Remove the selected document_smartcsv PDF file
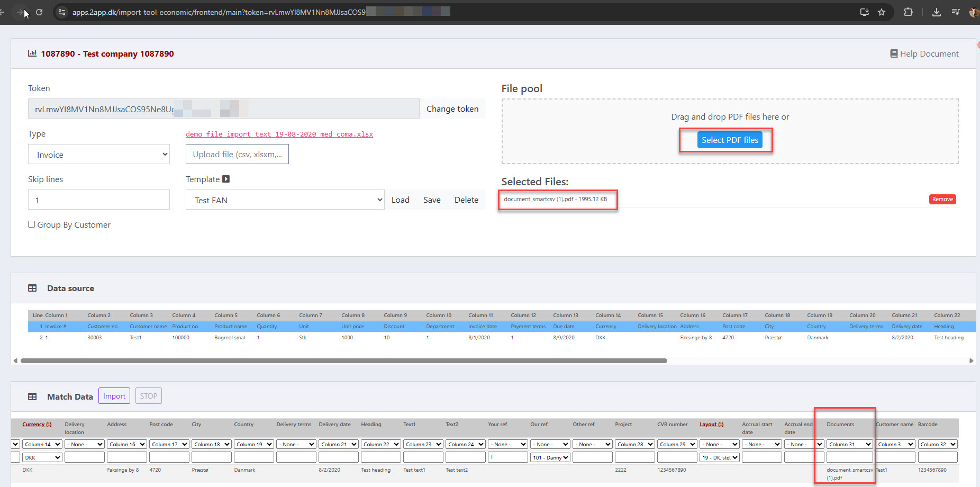This screenshot has height=487, width=980. click(942, 199)
